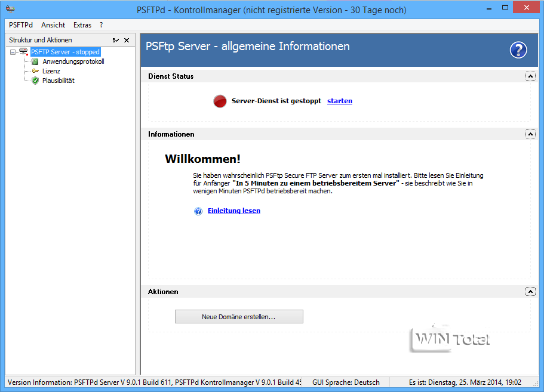The width and height of the screenshot is (544, 392).
Task: Click Neue Domäne erstellen button
Action: pyautogui.click(x=239, y=316)
